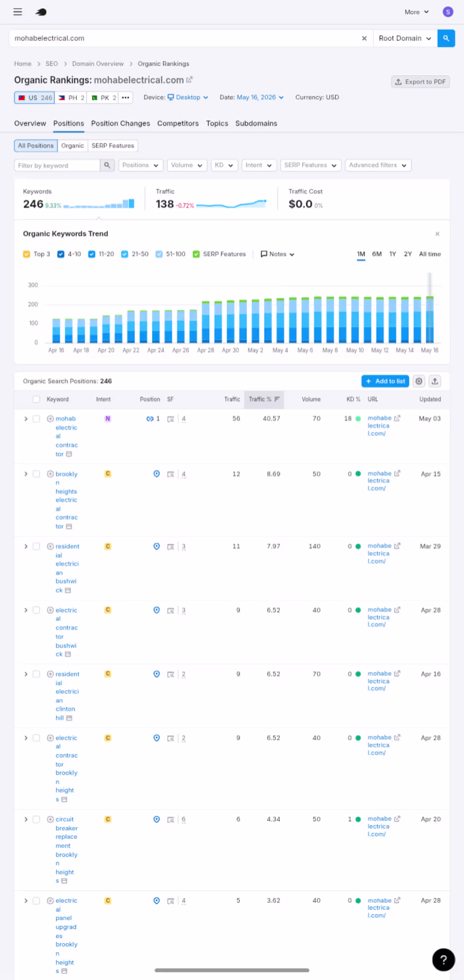Sort by the Traffic % column icon
Viewport: 464px width, 980px height.
pos(277,399)
